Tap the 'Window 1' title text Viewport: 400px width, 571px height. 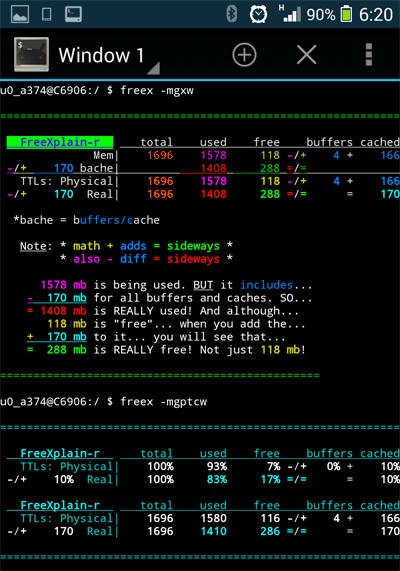pyautogui.click(x=101, y=55)
